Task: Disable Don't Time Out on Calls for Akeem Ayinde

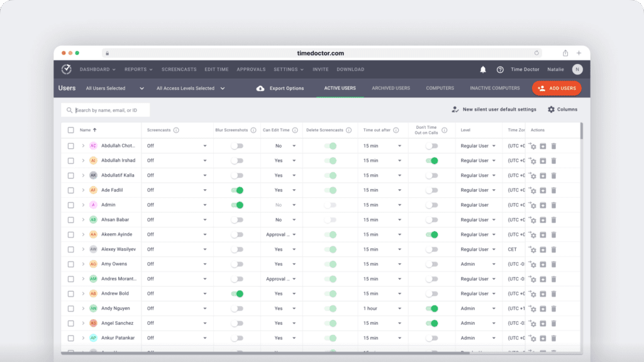Action: tap(431, 234)
